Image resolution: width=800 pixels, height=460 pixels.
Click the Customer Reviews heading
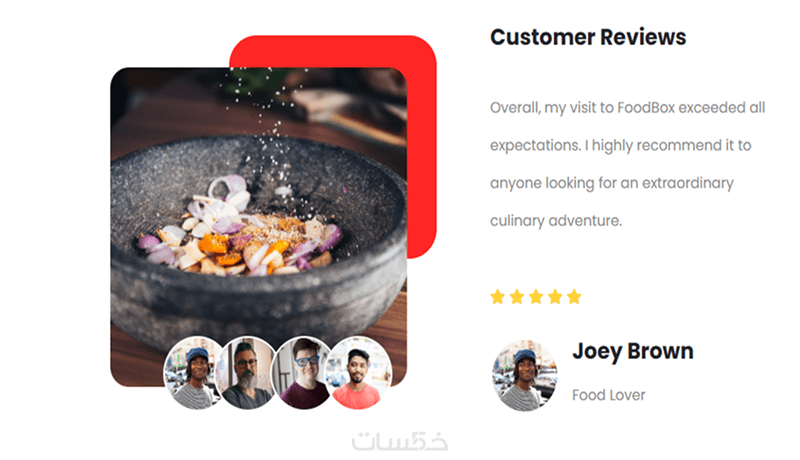click(x=588, y=37)
